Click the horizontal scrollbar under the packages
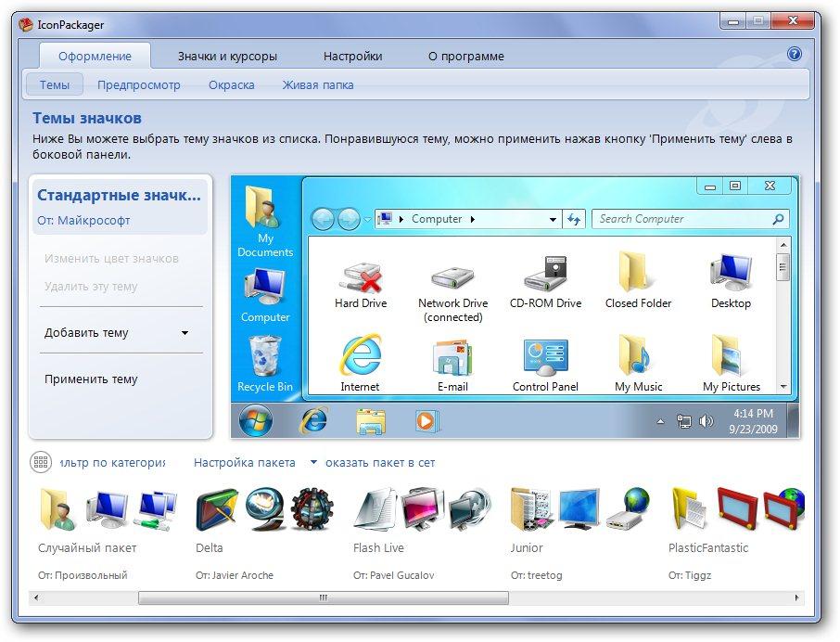 click(323, 598)
